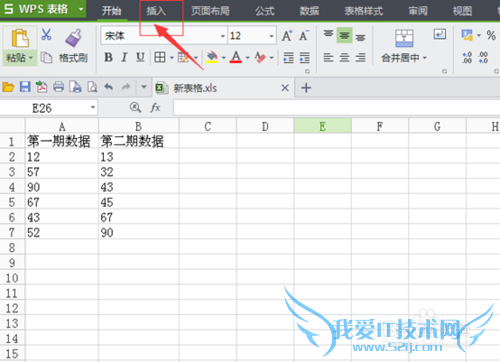500x362 pixels.
Task: Click the Merge and Center icon
Action: (404, 38)
